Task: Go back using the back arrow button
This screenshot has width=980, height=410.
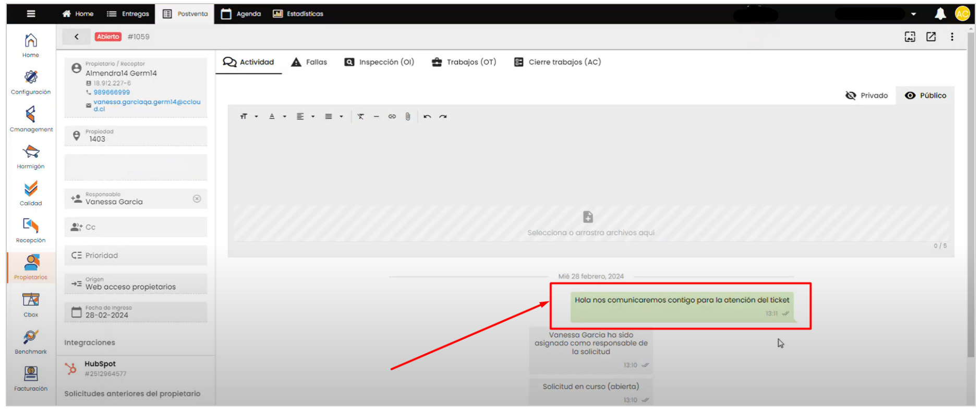Action: point(77,37)
